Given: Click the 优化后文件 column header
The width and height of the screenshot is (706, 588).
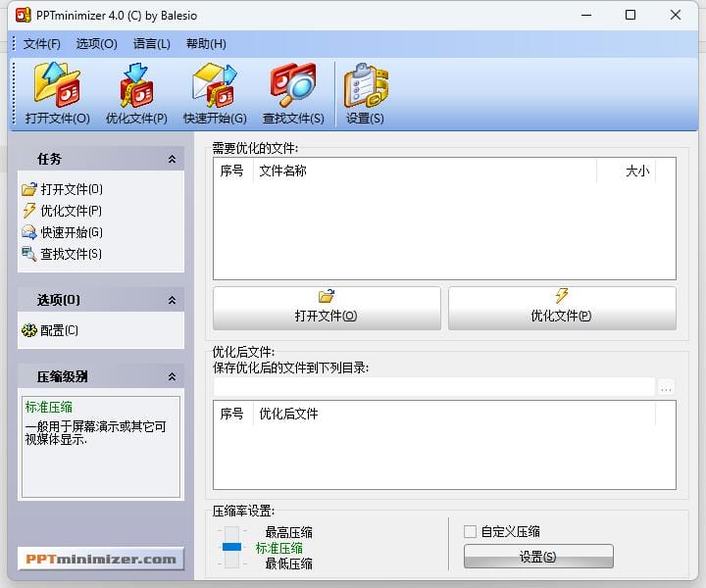Looking at the screenshot, I should tap(454, 414).
